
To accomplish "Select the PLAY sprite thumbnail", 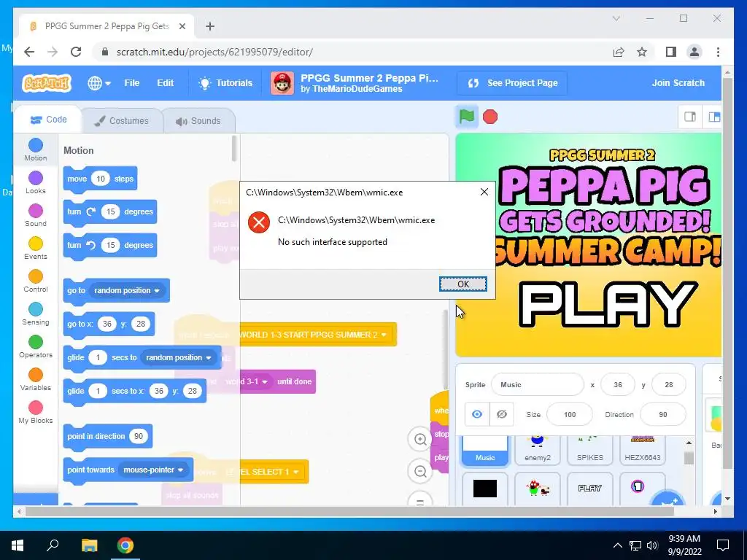I will click(x=589, y=489).
